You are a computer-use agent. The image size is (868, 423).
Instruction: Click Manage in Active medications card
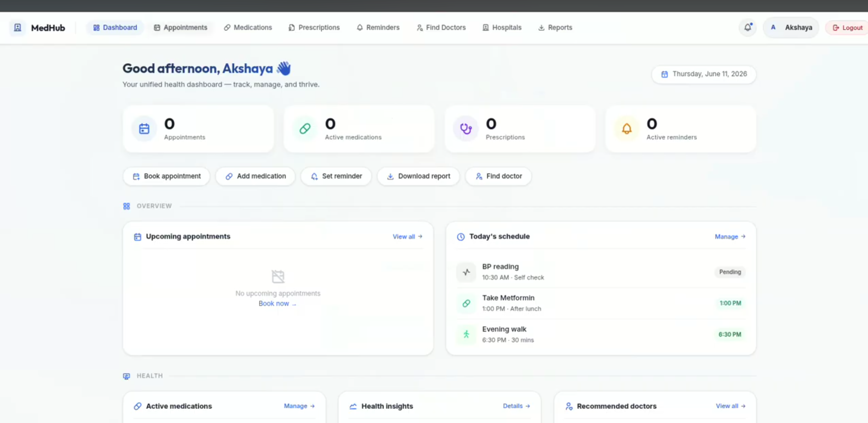point(299,406)
